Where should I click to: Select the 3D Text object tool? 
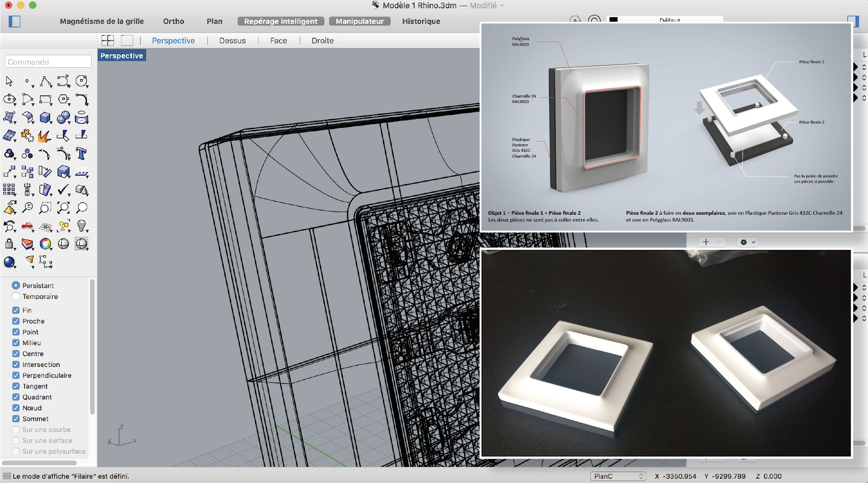[x=81, y=154]
